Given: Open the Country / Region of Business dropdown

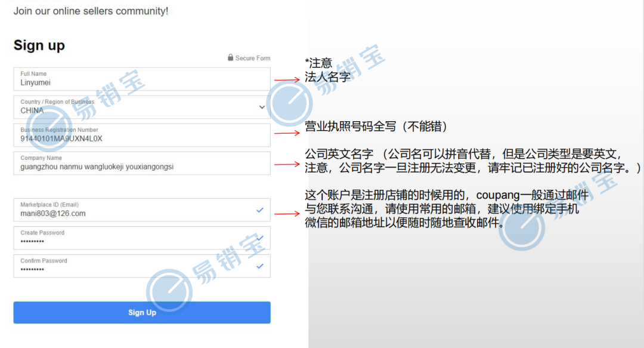Looking at the screenshot, I should click(x=142, y=107).
